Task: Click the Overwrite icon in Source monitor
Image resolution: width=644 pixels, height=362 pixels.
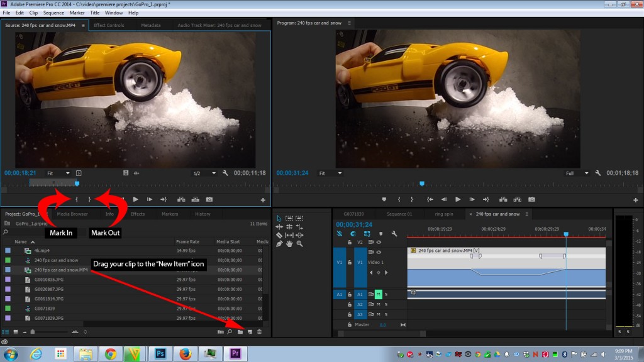Action: pyautogui.click(x=196, y=199)
